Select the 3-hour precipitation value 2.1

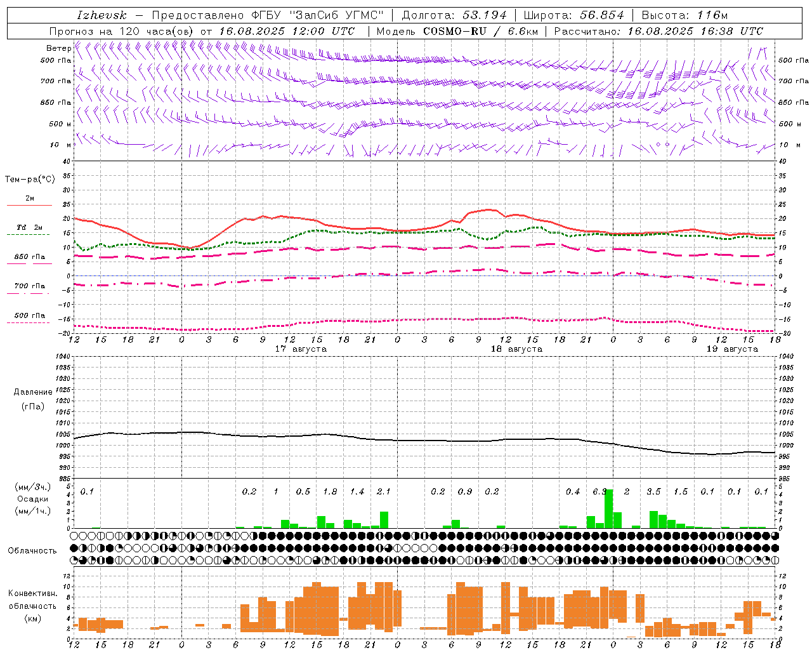(x=384, y=492)
